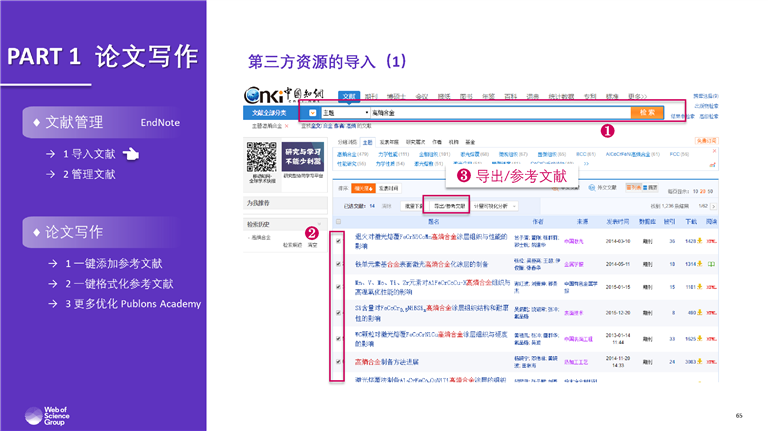Select the 文献 database tab
Image resolution: width=768 pixels, height=431 pixels.
click(349, 96)
